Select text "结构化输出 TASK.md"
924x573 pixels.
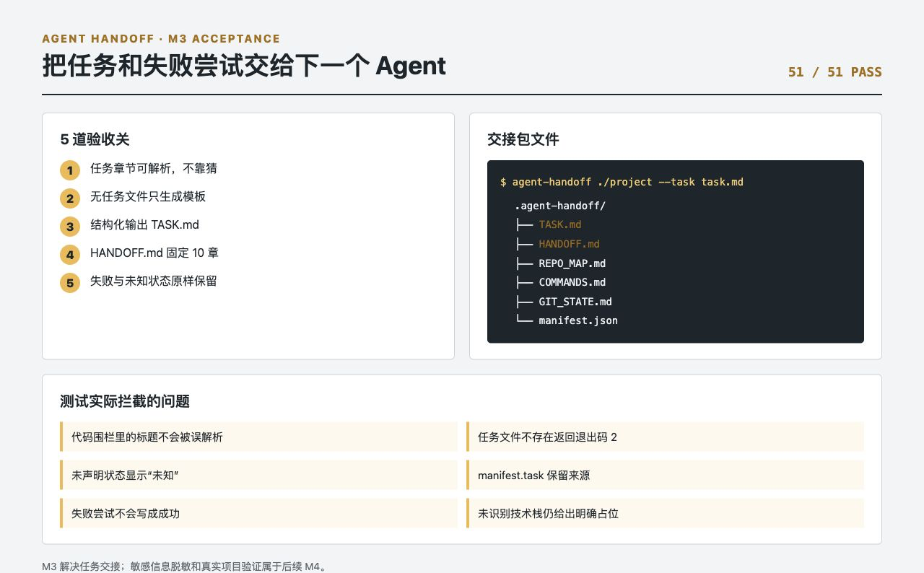click(x=144, y=225)
